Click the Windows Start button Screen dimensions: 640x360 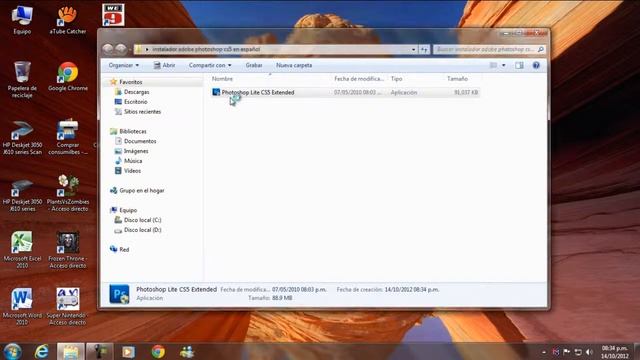pyautogui.click(x=12, y=351)
